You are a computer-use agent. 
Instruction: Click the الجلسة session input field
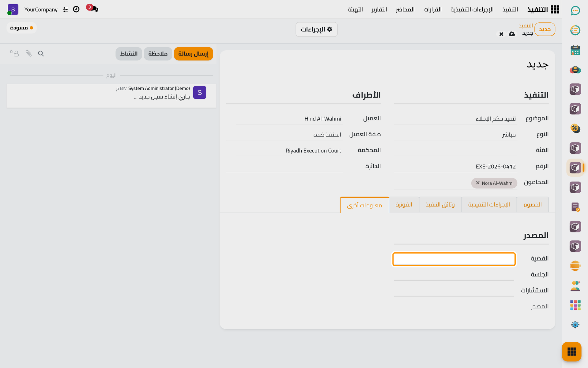pos(454,274)
